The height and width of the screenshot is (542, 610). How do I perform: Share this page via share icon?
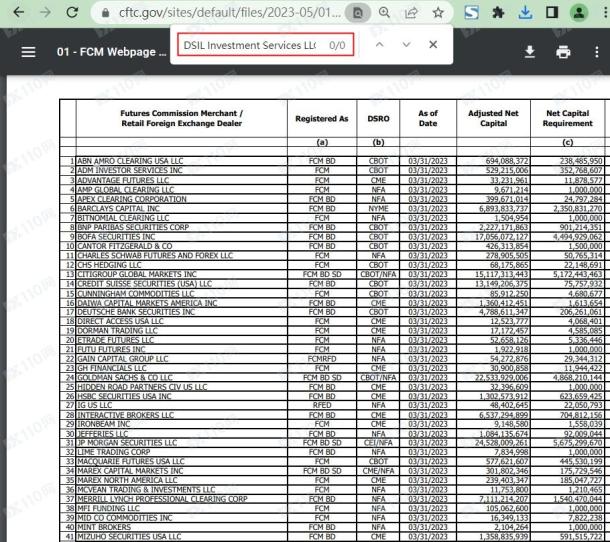(411, 12)
